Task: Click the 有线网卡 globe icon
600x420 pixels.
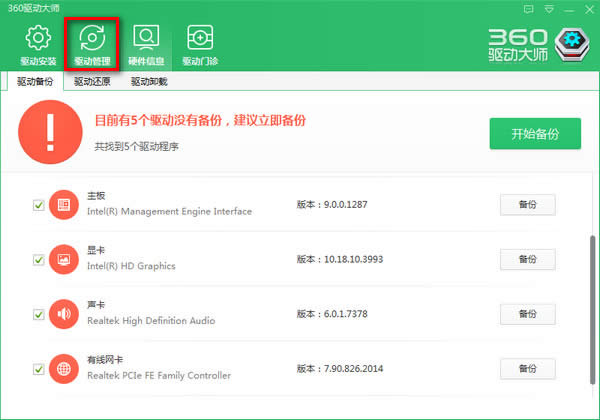Action: [64, 369]
